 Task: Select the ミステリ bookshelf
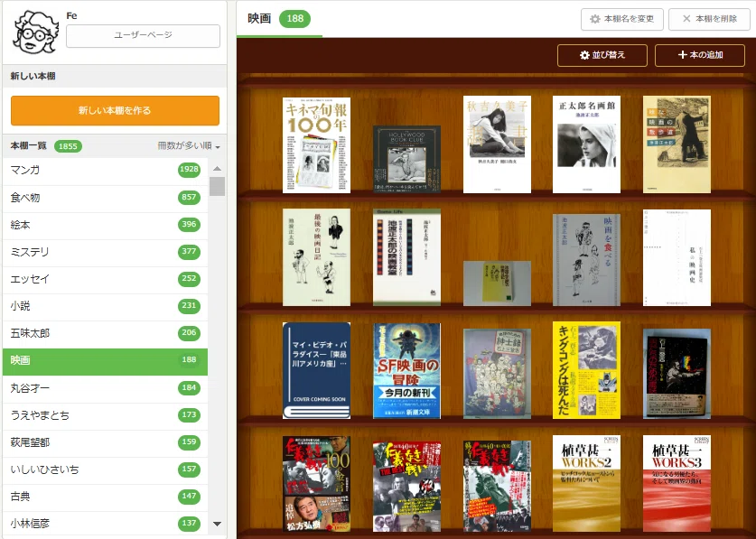pyautogui.click(x=105, y=251)
